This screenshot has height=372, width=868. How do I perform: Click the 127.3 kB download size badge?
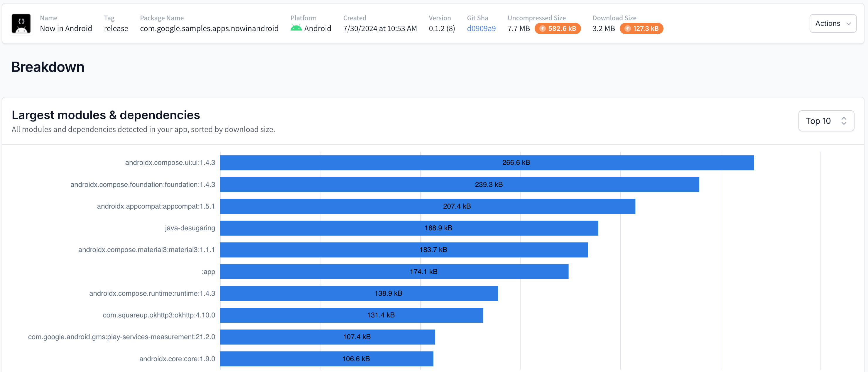click(x=641, y=29)
